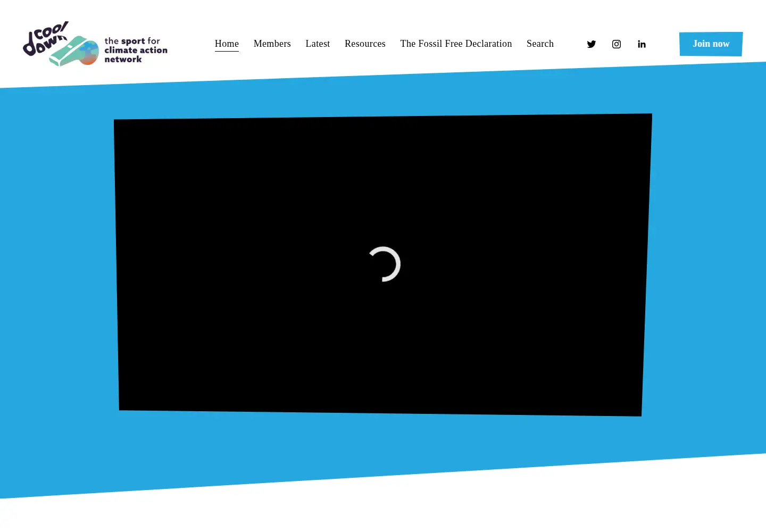766x532 pixels.
Task: Open the Search link
Action: [x=540, y=44]
